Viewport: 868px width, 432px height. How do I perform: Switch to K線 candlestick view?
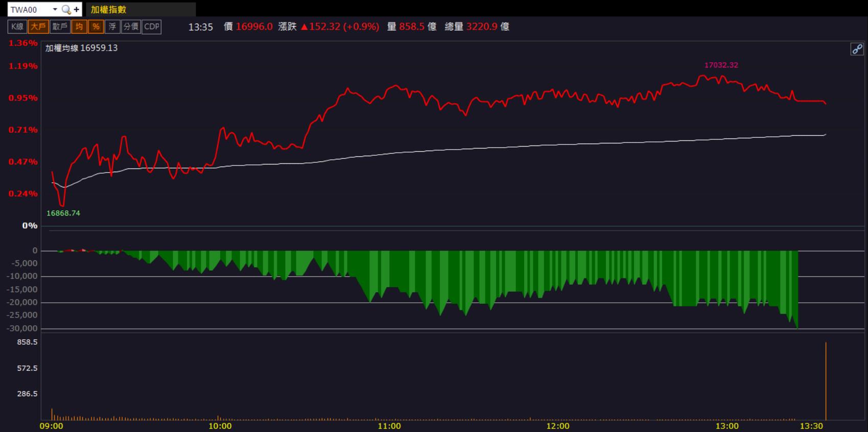(17, 27)
